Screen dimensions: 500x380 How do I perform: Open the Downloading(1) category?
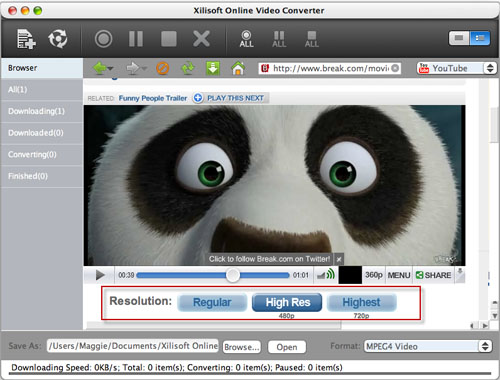coord(42,111)
